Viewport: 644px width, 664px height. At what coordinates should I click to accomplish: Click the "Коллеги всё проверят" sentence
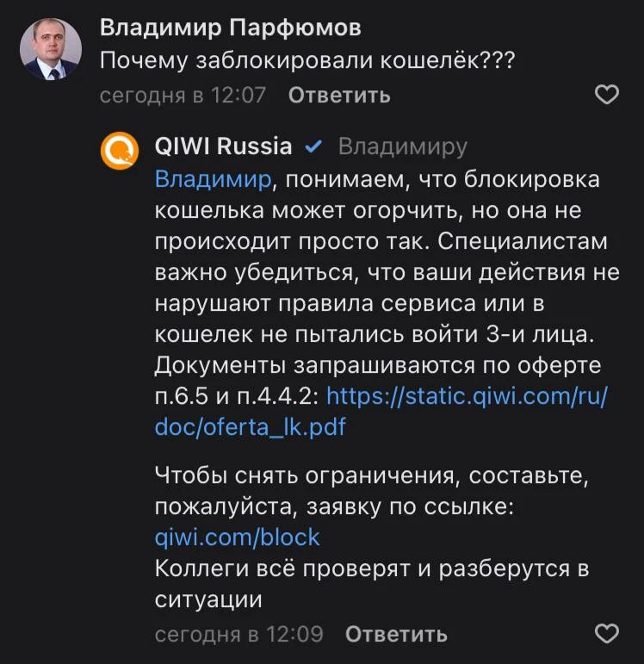[370, 568]
